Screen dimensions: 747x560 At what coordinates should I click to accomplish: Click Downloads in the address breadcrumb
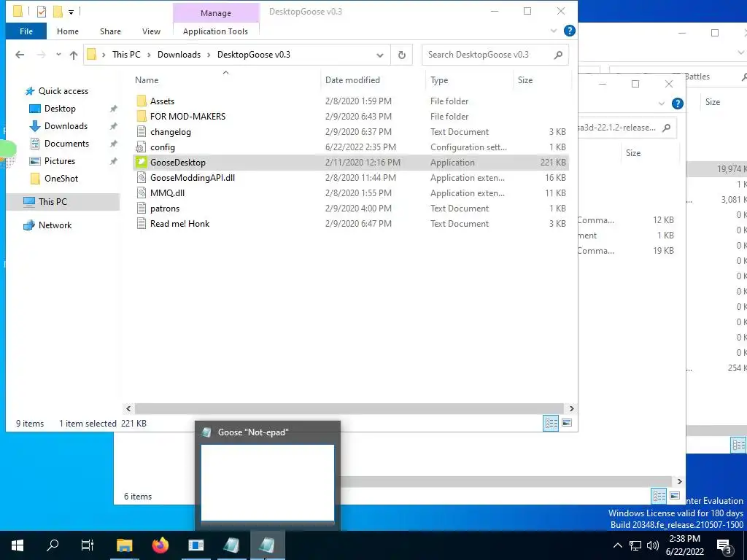coord(179,55)
